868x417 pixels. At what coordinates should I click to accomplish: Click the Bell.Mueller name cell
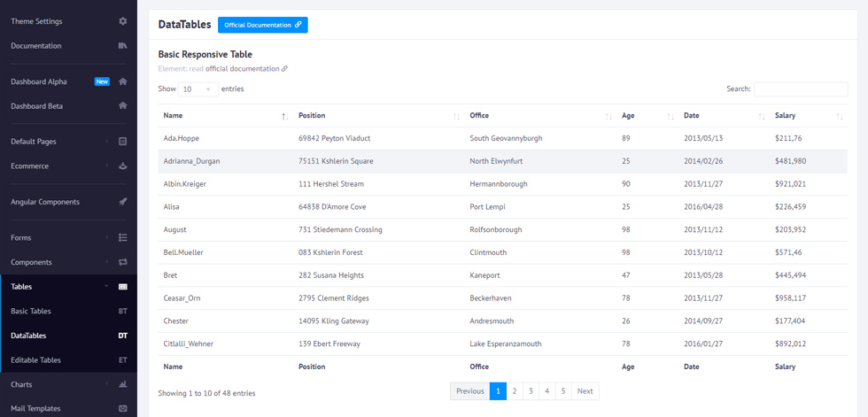(225, 252)
